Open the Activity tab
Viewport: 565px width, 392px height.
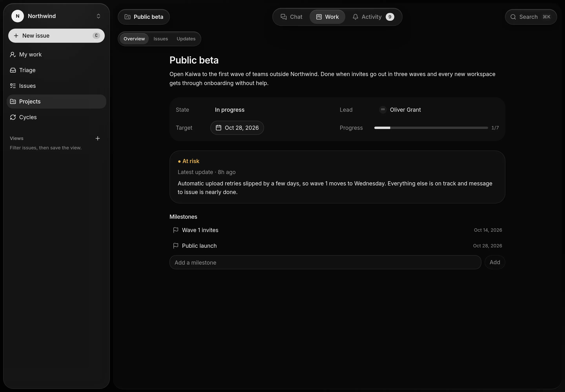coord(373,17)
